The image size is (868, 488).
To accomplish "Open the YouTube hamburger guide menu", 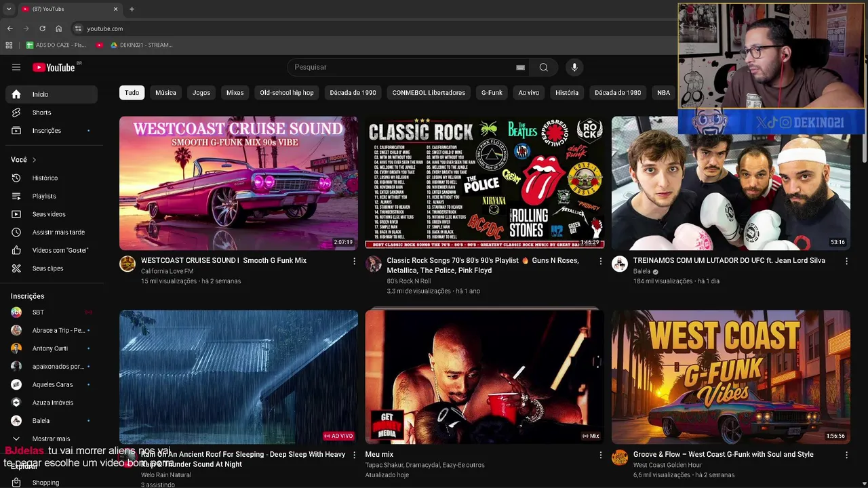I will (16, 67).
